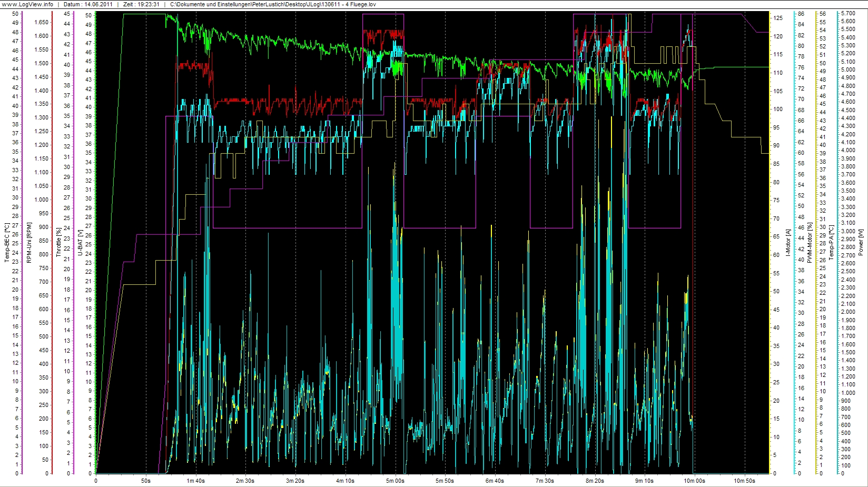Click the 1.650 value on RPM-Uni axis
Viewport: 868px width, 487px height.
coord(42,22)
